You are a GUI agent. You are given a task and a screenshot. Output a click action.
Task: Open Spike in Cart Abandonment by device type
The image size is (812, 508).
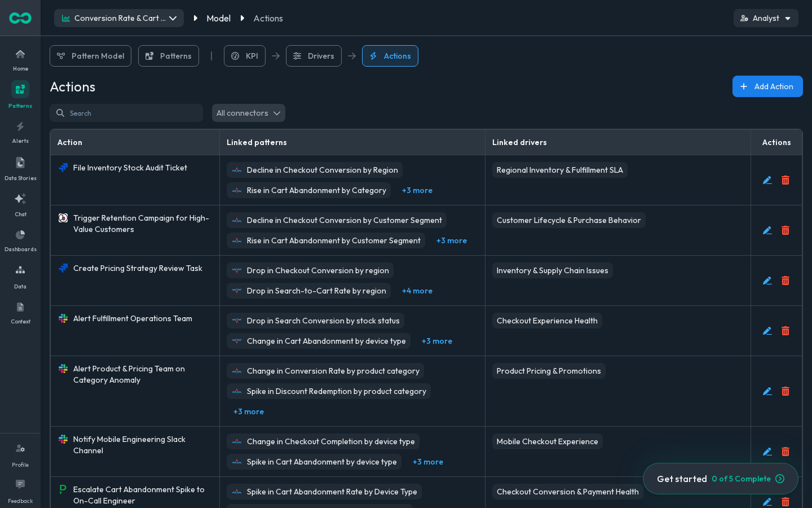(314, 462)
